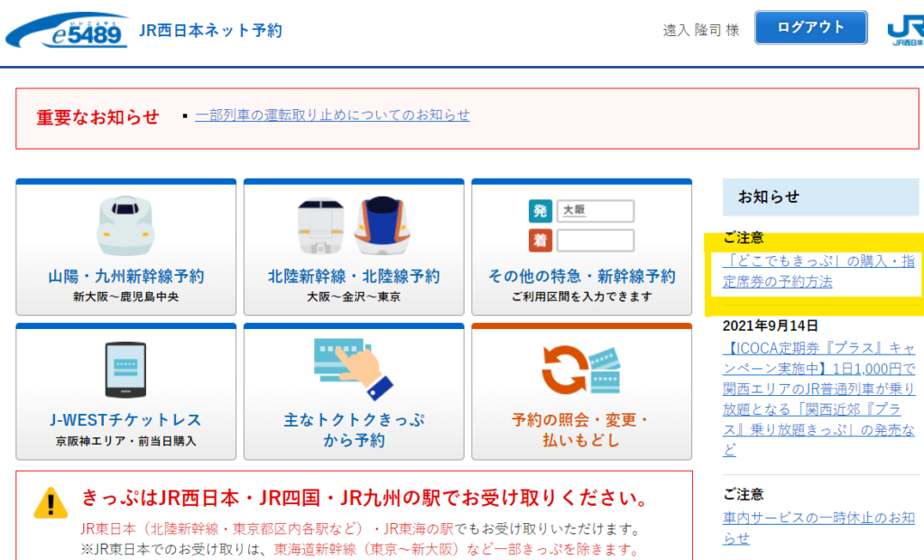The height and width of the screenshot is (560, 924).
Task: Click the JR West logo at top right
Action: [x=906, y=31]
